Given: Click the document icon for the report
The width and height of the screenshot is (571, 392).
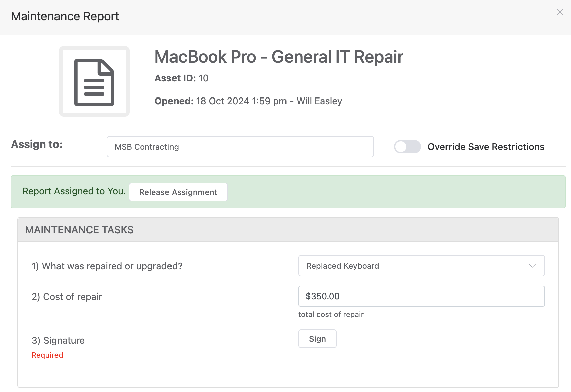Looking at the screenshot, I should click(94, 82).
